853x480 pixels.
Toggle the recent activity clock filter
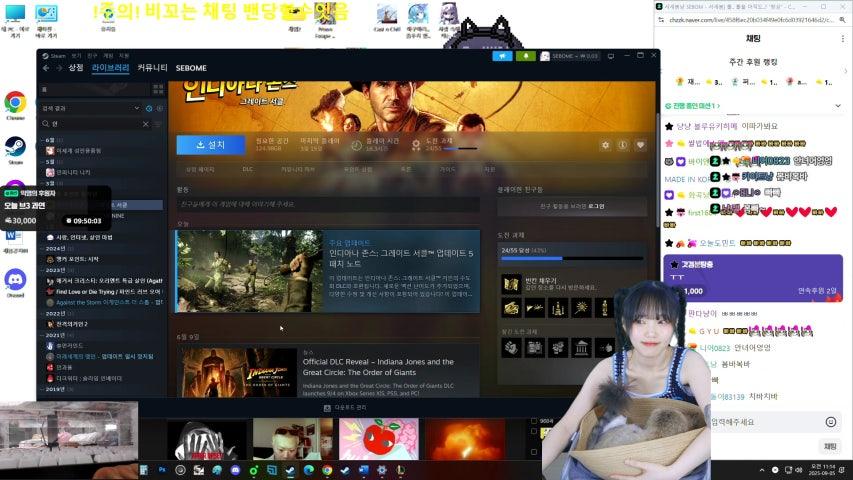149,108
